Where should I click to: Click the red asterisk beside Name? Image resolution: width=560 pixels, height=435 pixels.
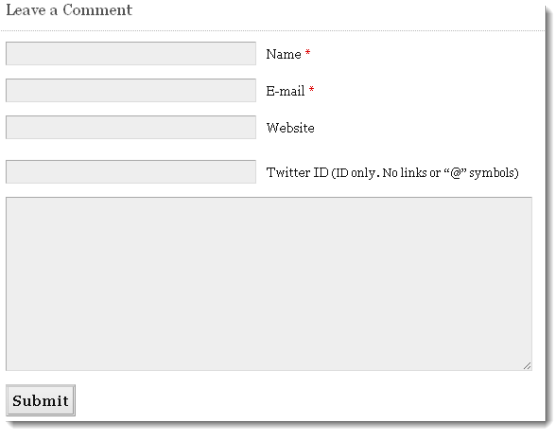pos(308,53)
